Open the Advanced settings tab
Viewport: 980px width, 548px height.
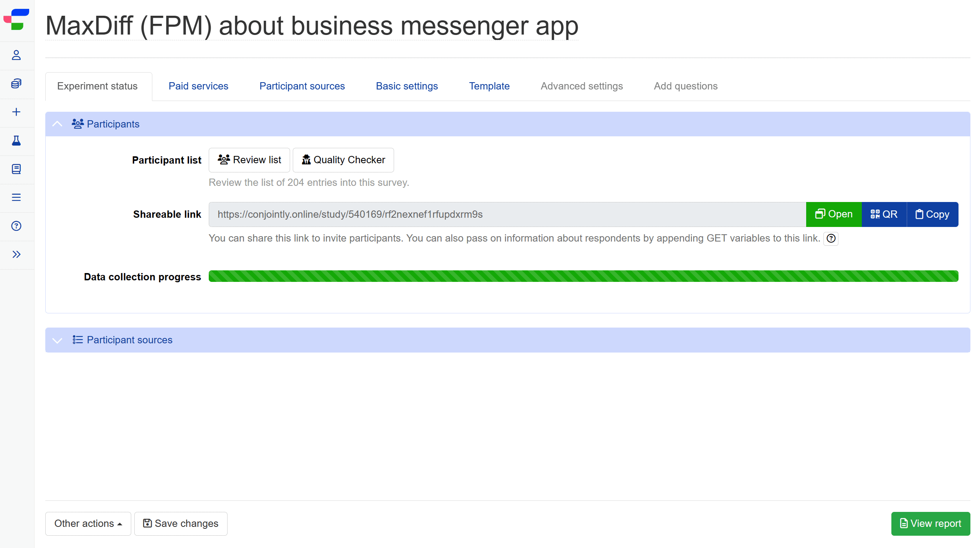tap(582, 86)
